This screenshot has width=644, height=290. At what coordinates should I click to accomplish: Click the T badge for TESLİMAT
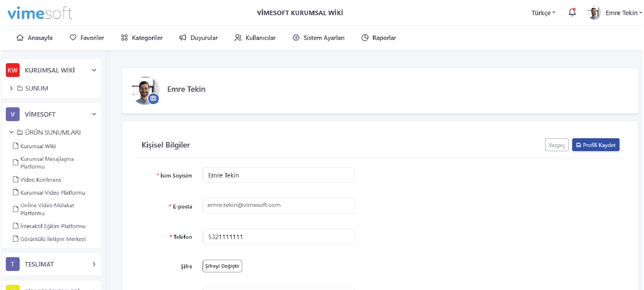point(13,264)
